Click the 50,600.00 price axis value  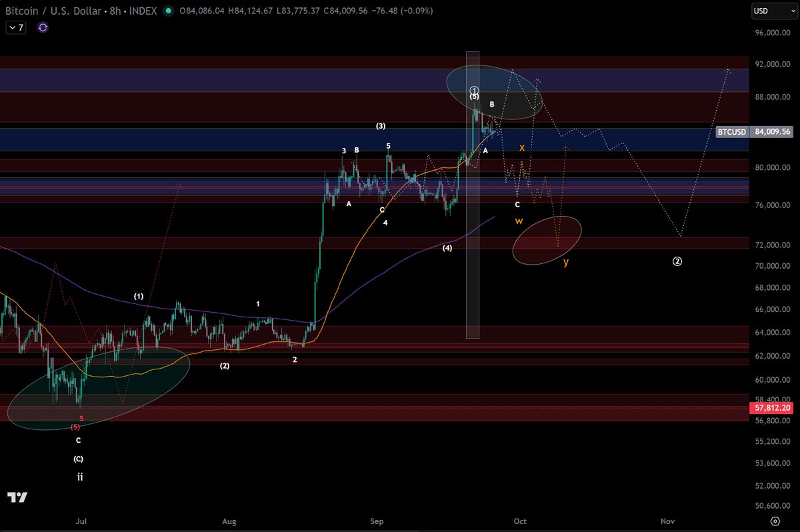pyautogui.click(x=773, y=506)
